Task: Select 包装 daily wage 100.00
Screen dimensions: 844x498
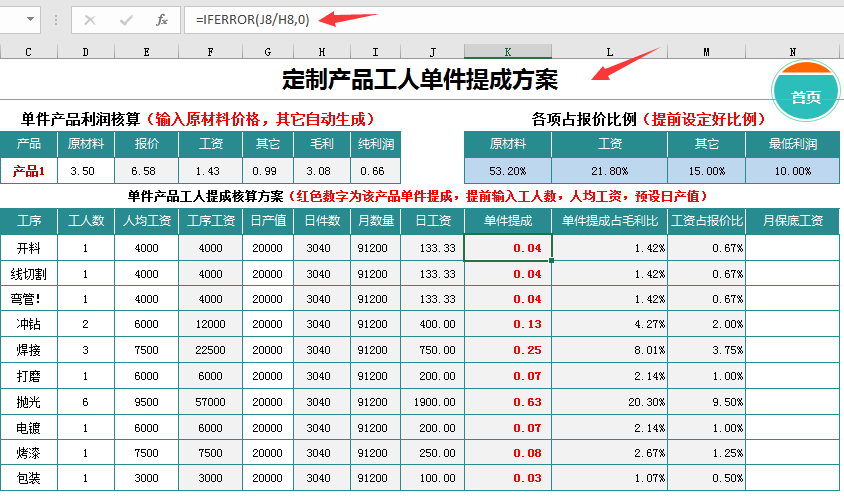Action: pos(432,478)
